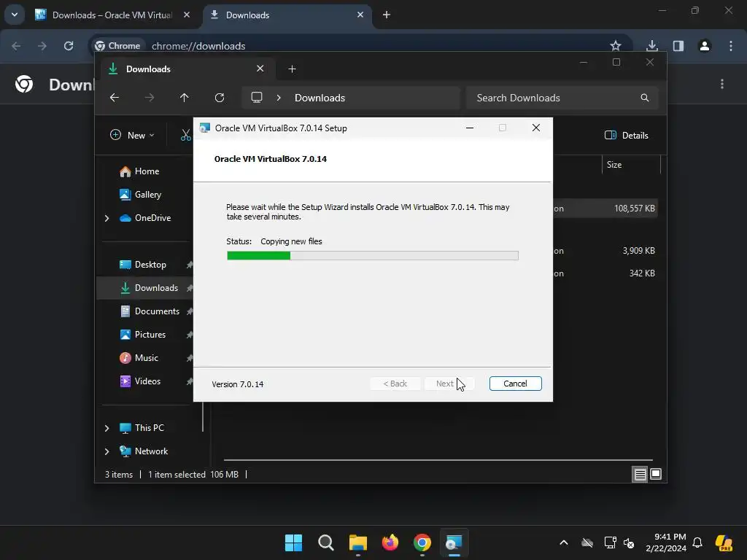This screenshot has width=747, height=560.
Task: Click the PC icon in Explorer address bar
Action: point(257,97)
